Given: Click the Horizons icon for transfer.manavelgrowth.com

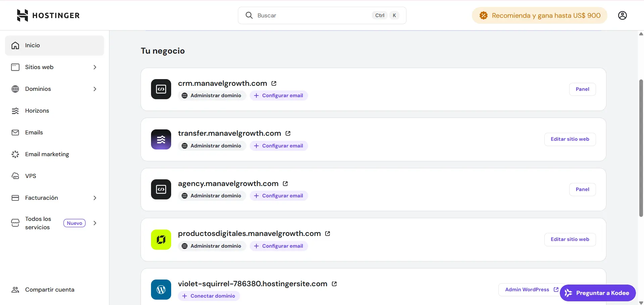Looking at the screenshot, I should click(x=161, y=139).
